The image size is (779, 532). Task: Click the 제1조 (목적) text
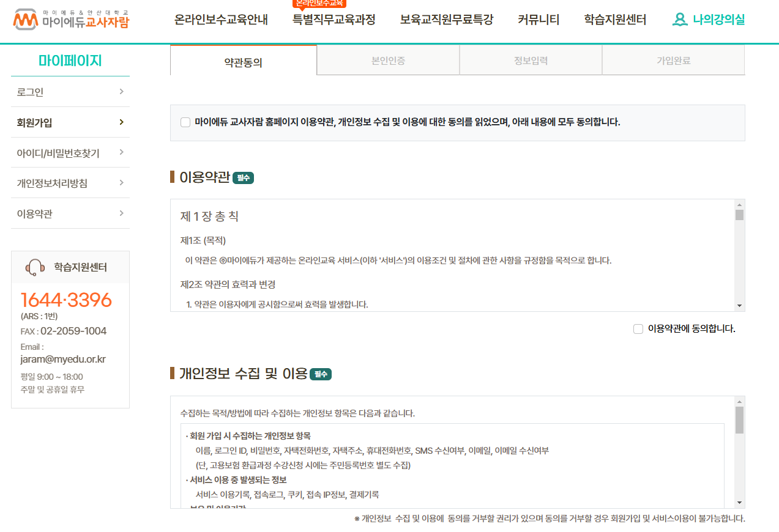coord(203,240)
